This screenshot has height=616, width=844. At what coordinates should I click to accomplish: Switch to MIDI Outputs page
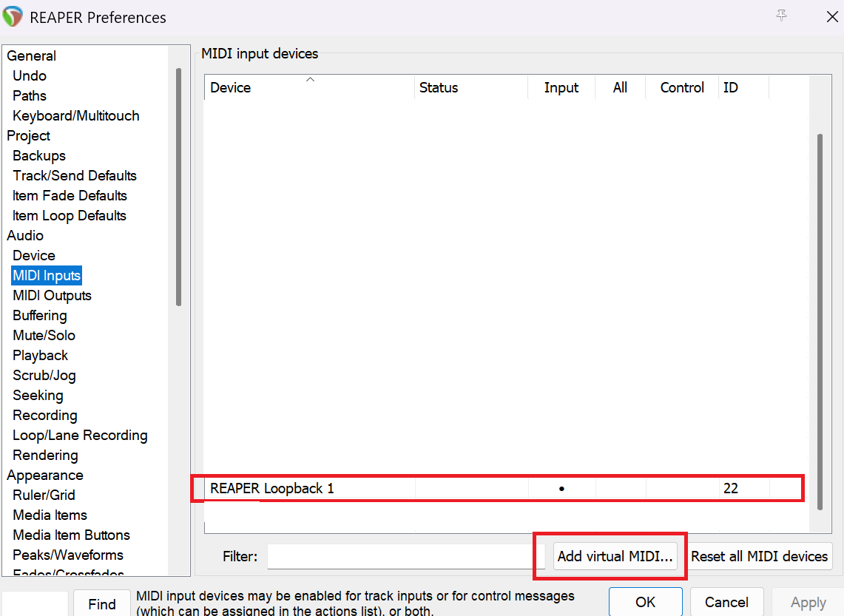pos(53,295)
